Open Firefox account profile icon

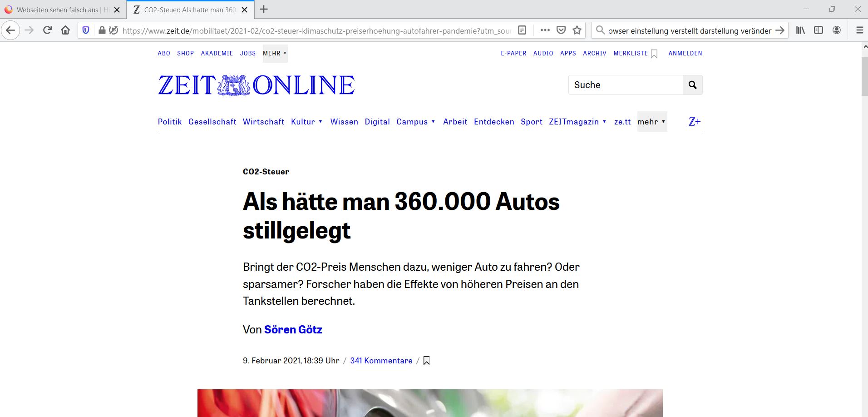(x=837, y=30)
